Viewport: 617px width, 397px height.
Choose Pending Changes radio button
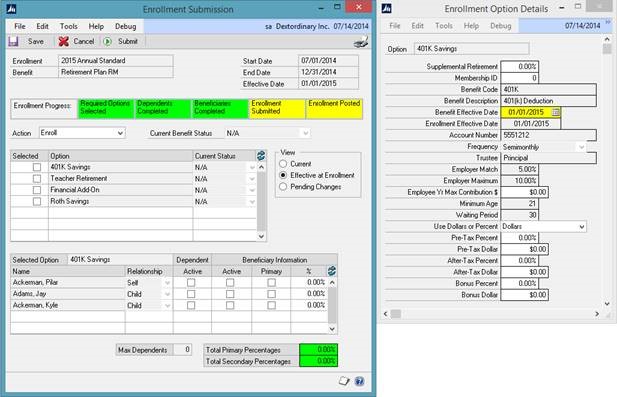click(283, 186)
